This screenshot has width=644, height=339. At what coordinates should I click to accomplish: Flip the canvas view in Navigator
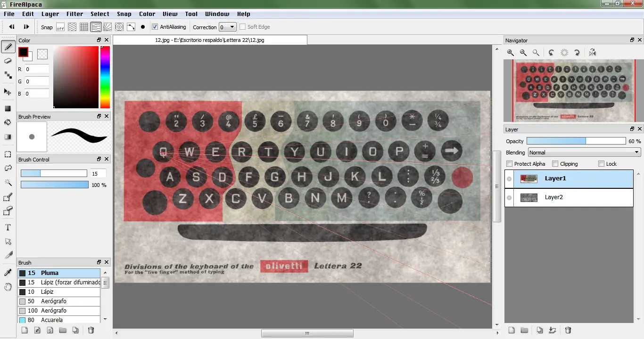[593, 53]
